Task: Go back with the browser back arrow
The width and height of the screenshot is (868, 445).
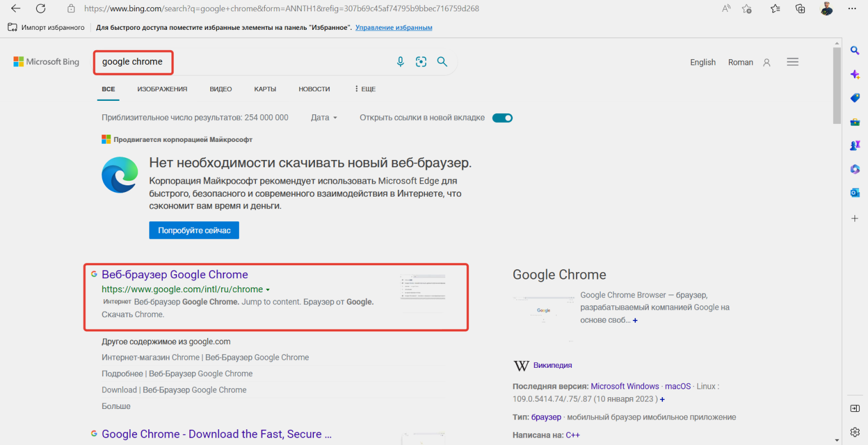Action: coord(16,8)
